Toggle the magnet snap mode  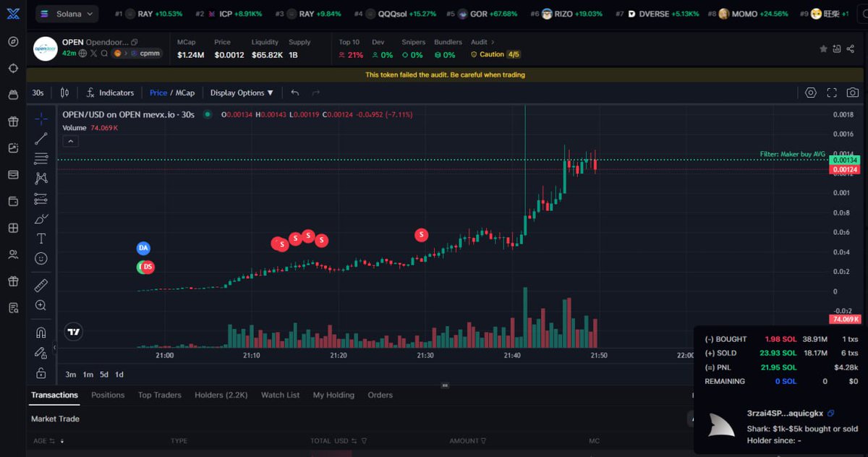(41, 333)
